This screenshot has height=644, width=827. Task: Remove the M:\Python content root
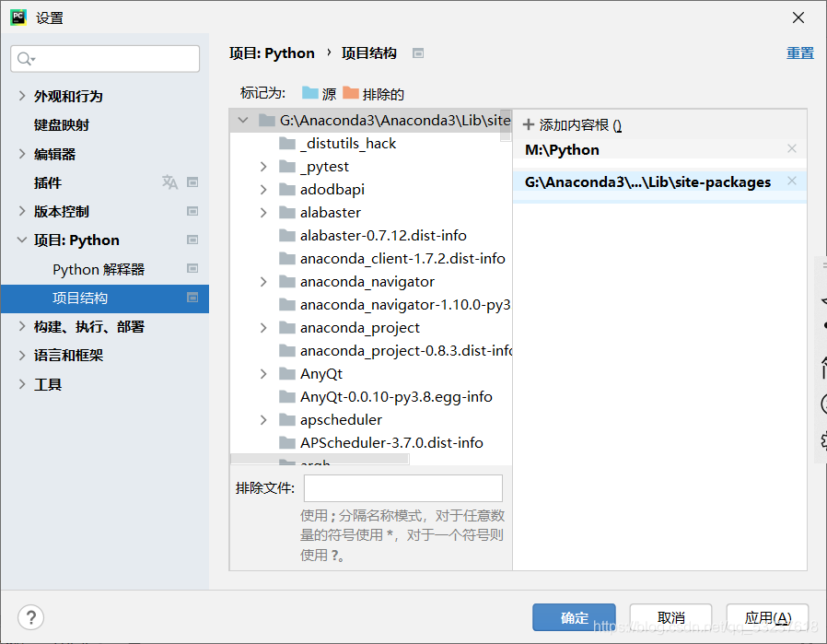792,148
